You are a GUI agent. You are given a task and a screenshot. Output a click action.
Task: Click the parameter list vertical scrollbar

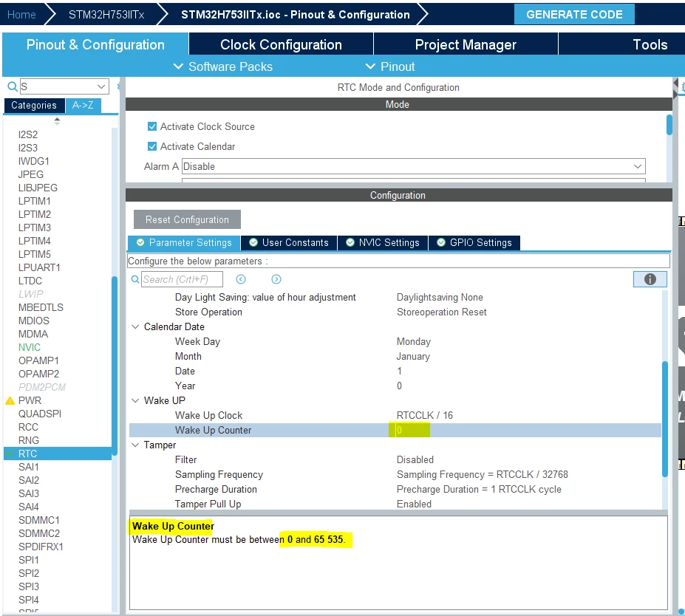coord(665,419)
